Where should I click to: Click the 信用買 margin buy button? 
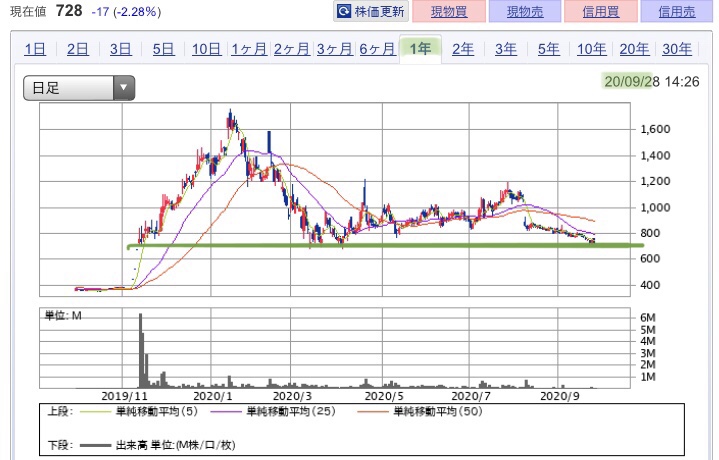pyautogui.click(x=601, y=11)
